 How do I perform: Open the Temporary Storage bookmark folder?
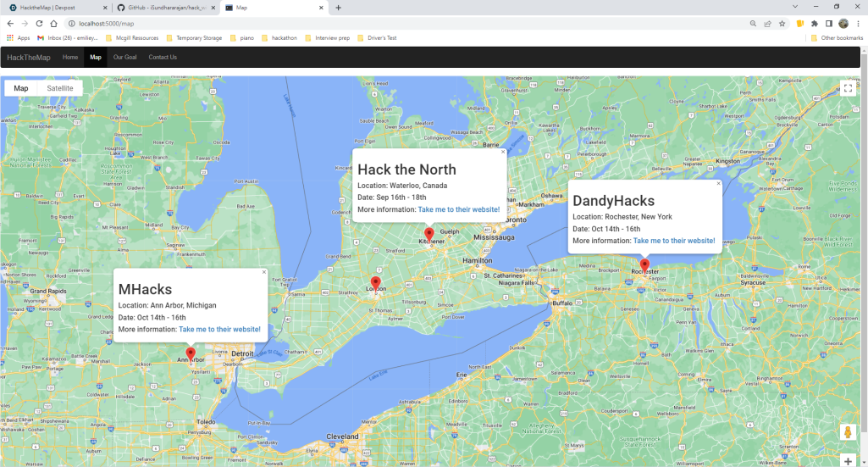pos(194,37)
